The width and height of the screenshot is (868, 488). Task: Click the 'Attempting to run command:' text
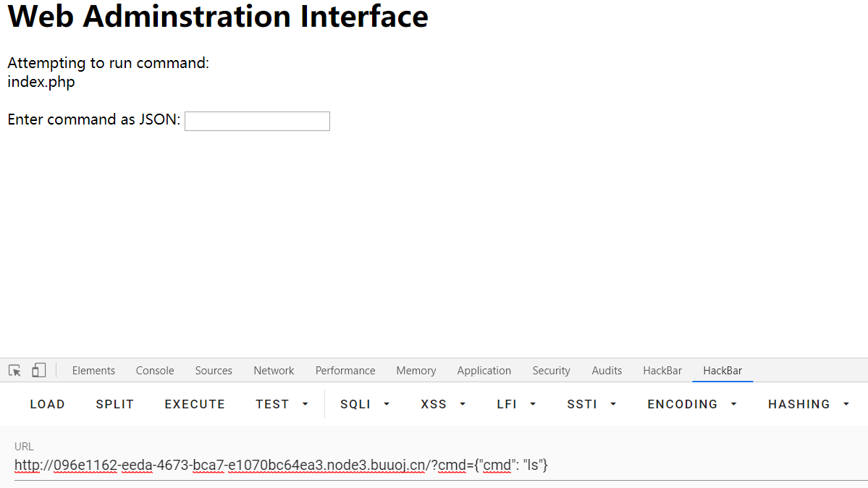(x=109, y=63)
